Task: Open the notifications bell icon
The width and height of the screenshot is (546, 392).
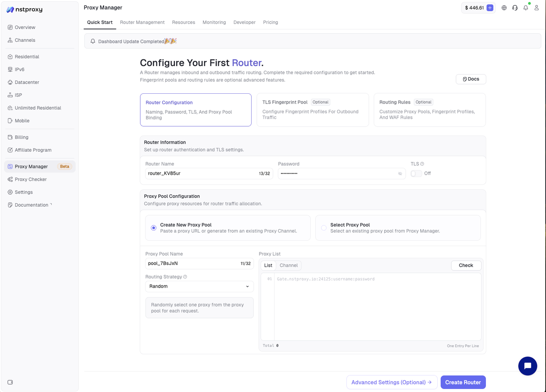Action: click(x=526, y=8)
